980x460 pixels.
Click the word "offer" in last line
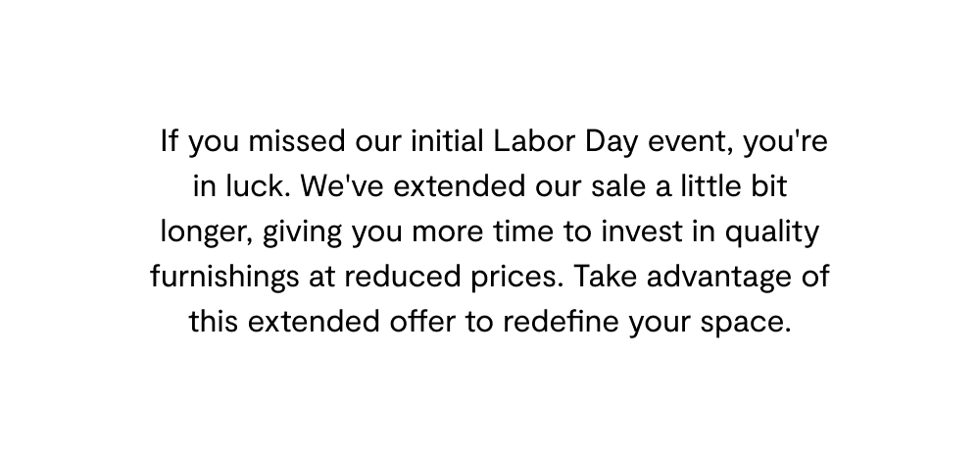[422, 322]
